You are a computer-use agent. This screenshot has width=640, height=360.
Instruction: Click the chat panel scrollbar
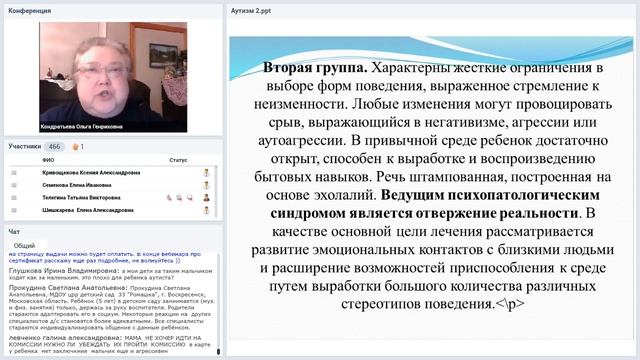[x=218, y=303]
